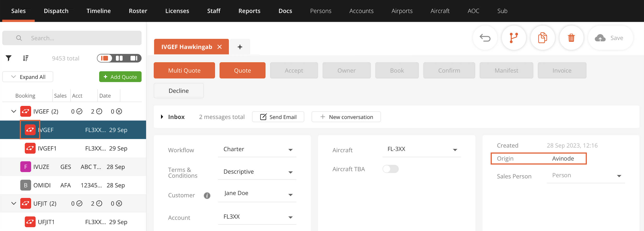
Task: Click the Customer info icon
Action: pyautogui.click(x=207, y=196)
